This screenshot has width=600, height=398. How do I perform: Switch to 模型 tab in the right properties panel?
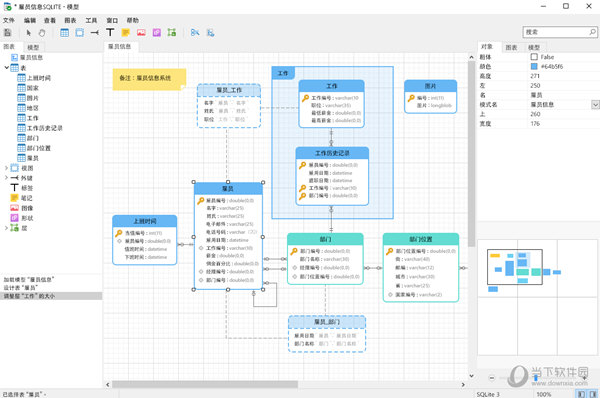click(x=534, y=47)
